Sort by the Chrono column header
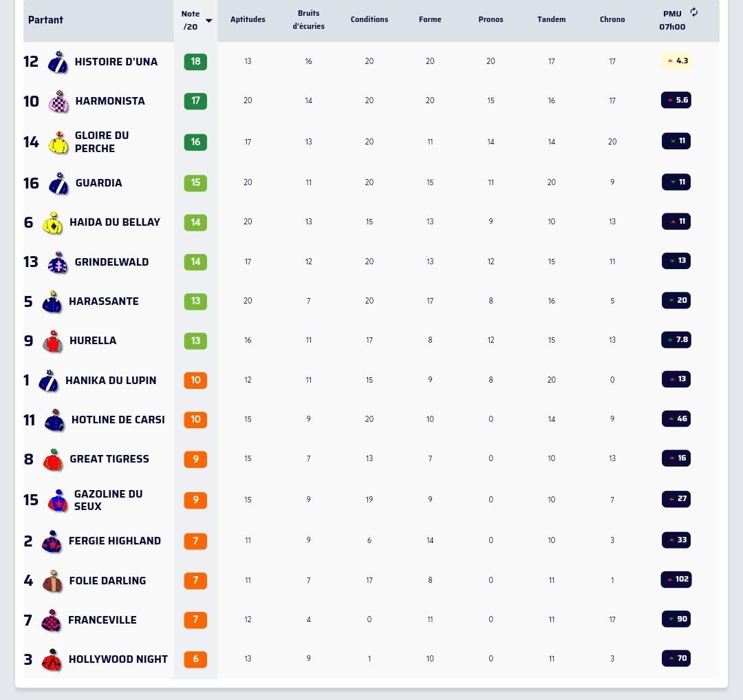Image resolution: width=743 pixels, height=700 pixels. [612, 19]
